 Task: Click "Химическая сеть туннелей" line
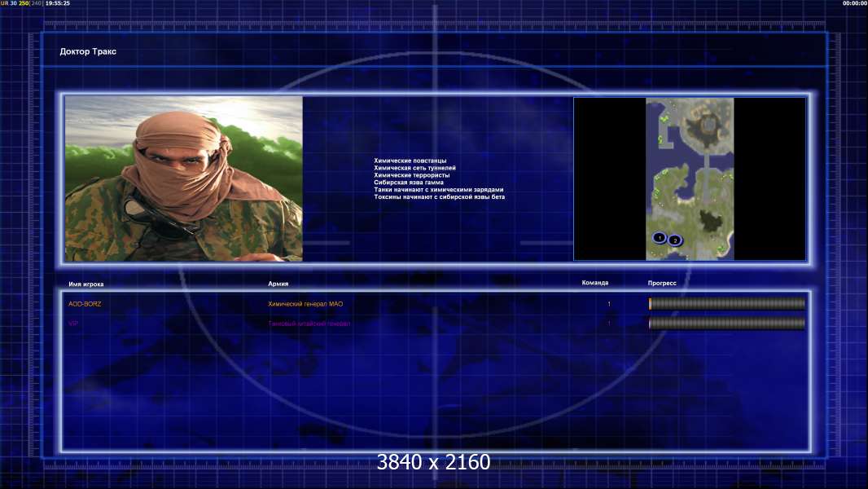point(414,168)
